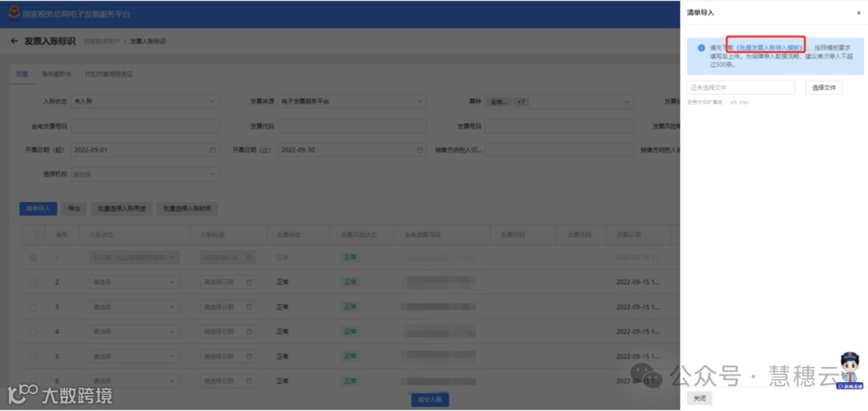Click the 全电发票号码 input field

pyautogui.click(x=145, y=126)
